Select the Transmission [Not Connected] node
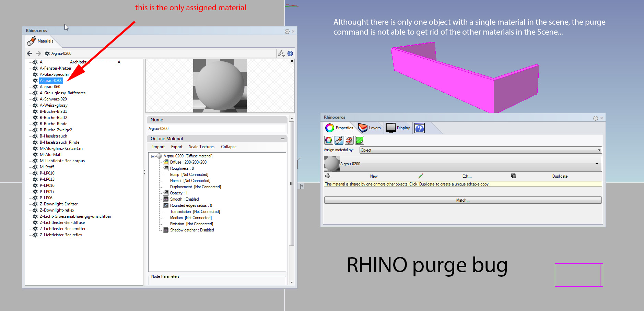644x311 pixels. click(x=195, y=212)
